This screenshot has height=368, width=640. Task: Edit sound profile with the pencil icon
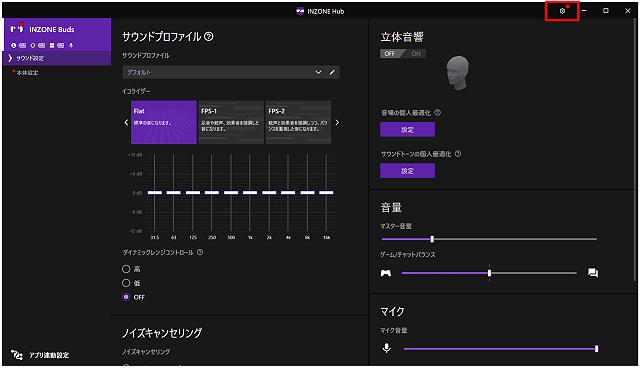(332, 72)
